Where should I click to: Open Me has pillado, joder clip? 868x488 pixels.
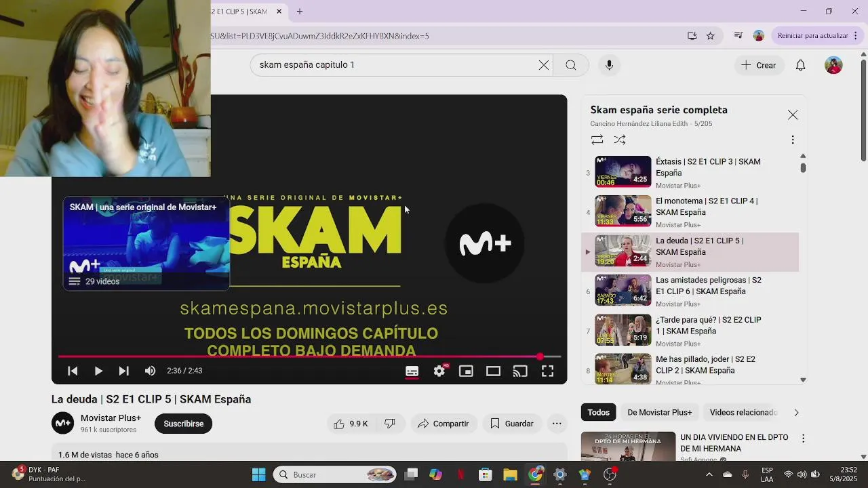pos(690,369)
